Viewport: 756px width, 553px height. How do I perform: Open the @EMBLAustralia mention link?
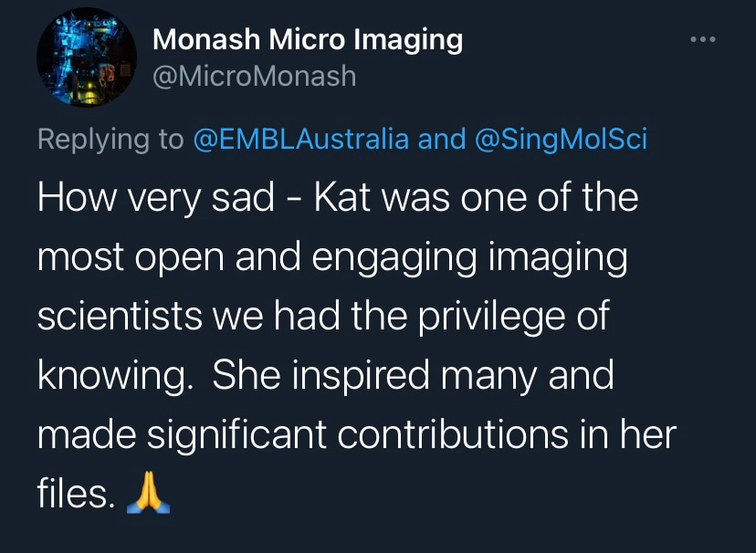(x=301, y=140)
